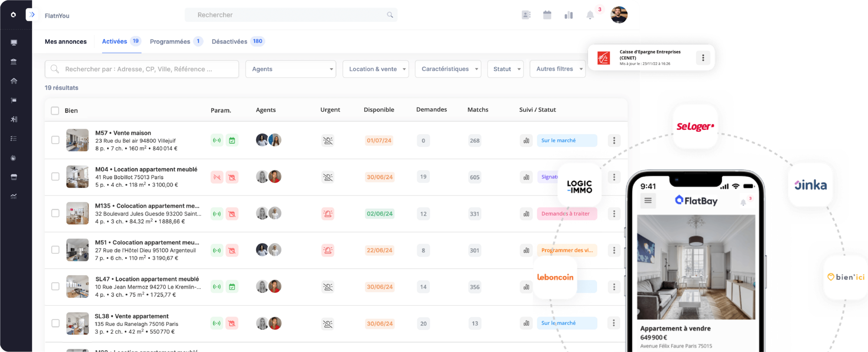Open stats chart icon for M57 listing
The width and height of the screenshot is (868, 352).
click(526, 141)
